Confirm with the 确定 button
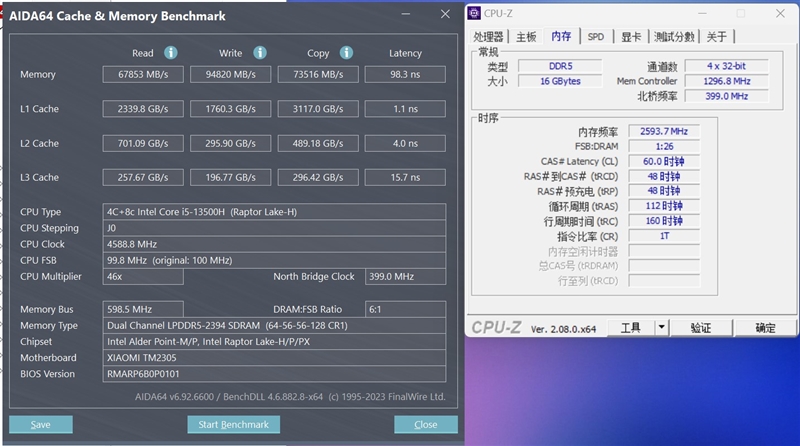This screenshot has width=800, height=446. [x=765, y=327]
